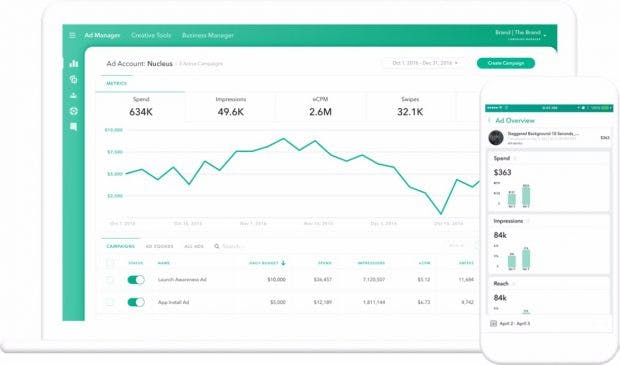Screen dimensions: 620x365
Task: Check the Launch Awareness Ad row checkbox
Action: point(110,280)
